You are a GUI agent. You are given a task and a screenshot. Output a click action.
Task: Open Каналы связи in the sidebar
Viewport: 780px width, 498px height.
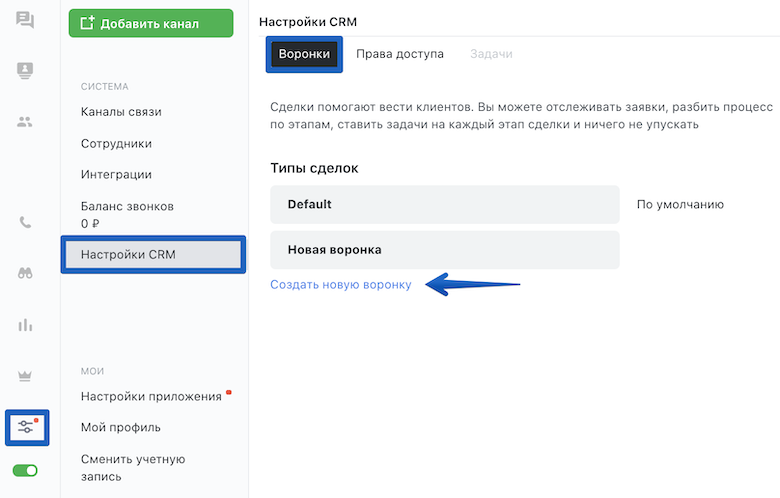point(121,112)
